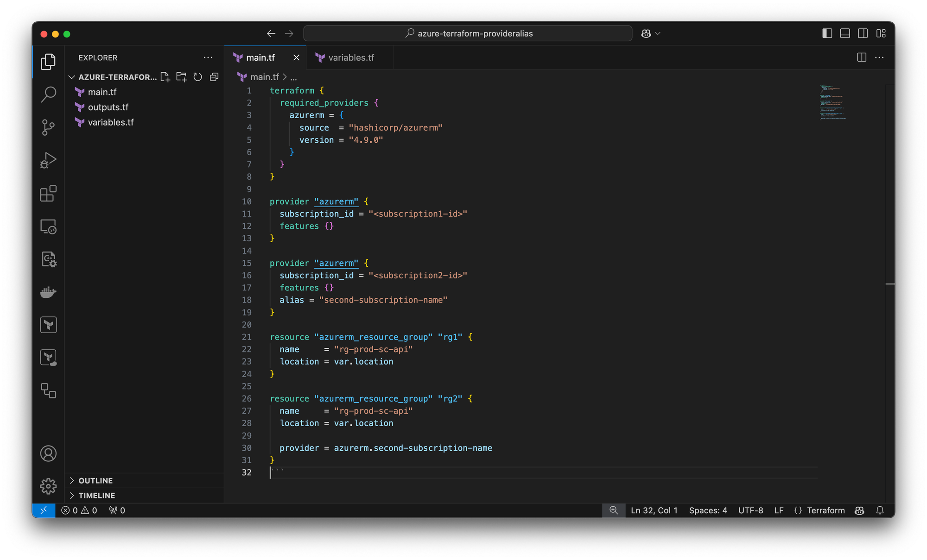Change language mode Terraform
The image size is (927, 560).
coord(825,510)
